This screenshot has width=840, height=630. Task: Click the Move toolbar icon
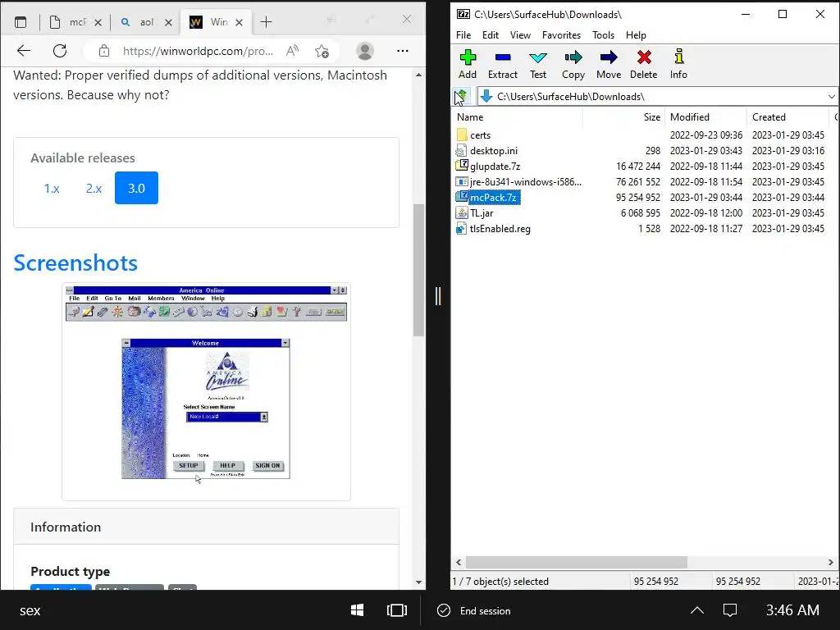(609, 64)
